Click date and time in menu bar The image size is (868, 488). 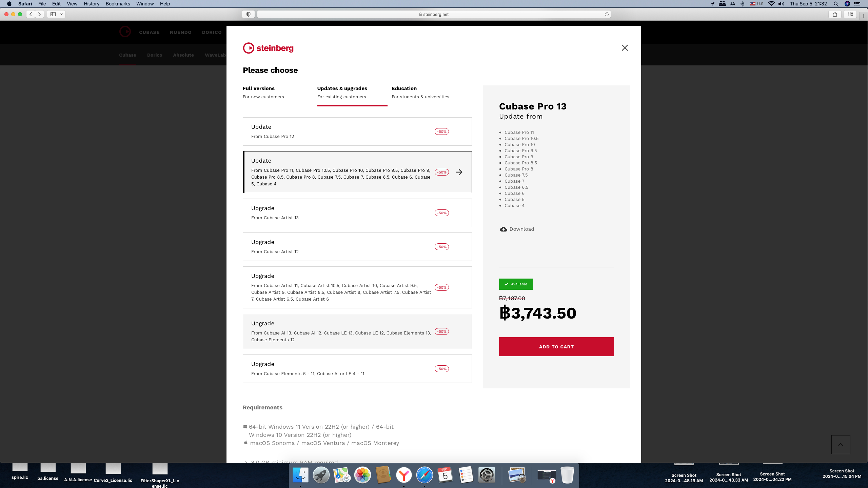click(x=808, y=4)
